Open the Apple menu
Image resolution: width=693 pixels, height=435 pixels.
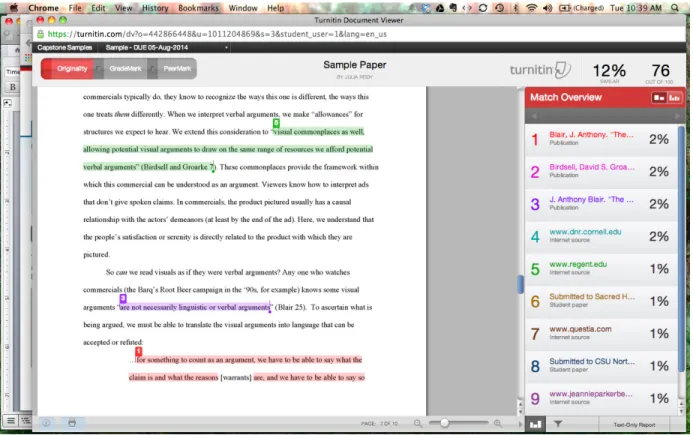(14, 8)
